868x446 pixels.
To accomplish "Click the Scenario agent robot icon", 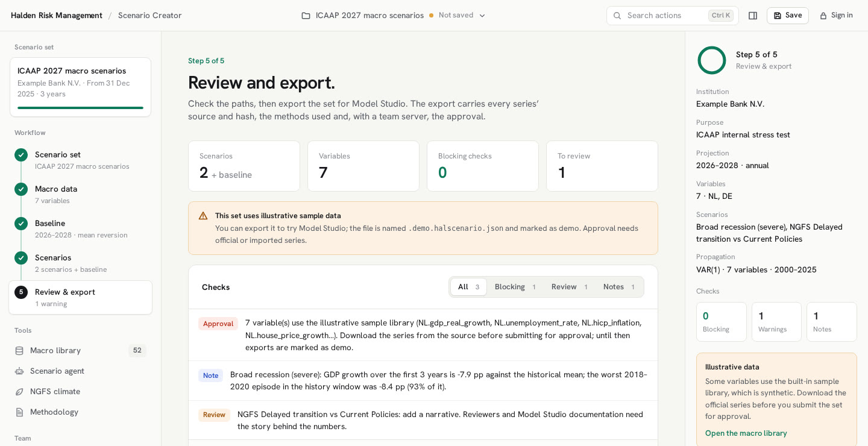I will (x=19, y=371).
